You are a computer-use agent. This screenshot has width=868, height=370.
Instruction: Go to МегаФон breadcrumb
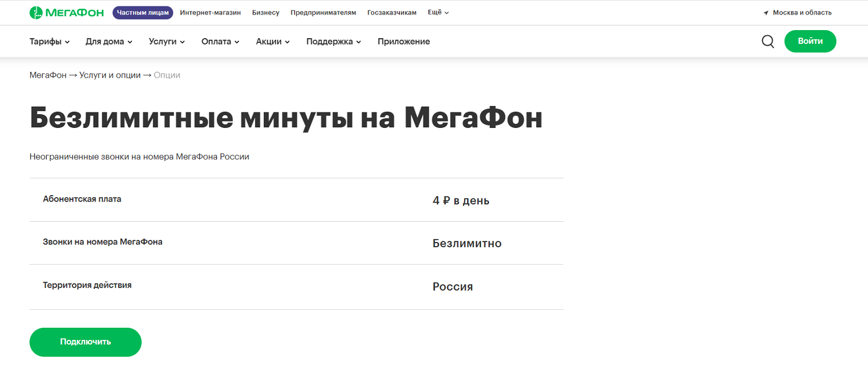pos(48,75)
